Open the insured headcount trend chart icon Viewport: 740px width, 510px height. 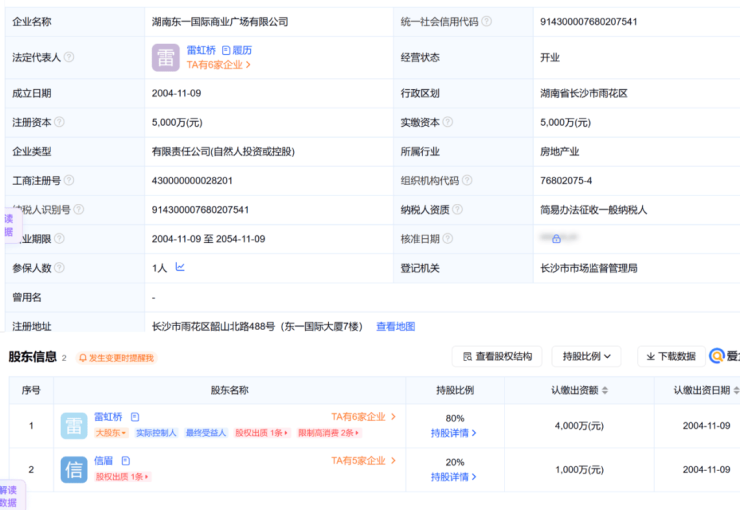[x=180, y=267]
